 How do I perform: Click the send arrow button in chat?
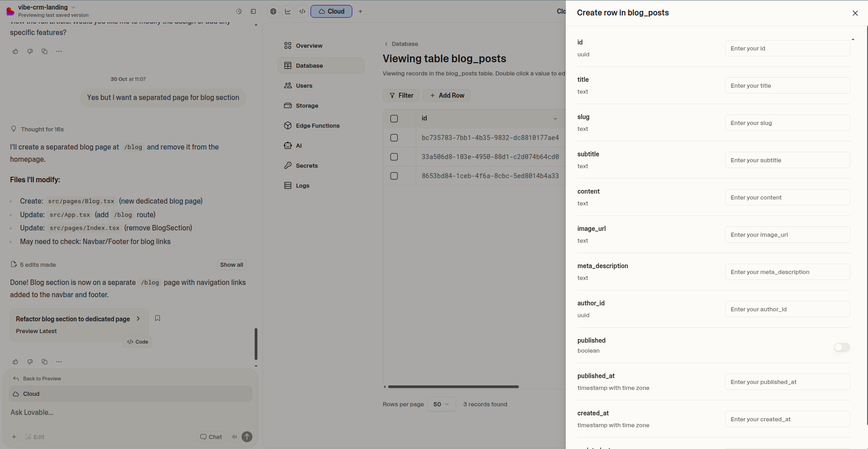tap(247, 437)
